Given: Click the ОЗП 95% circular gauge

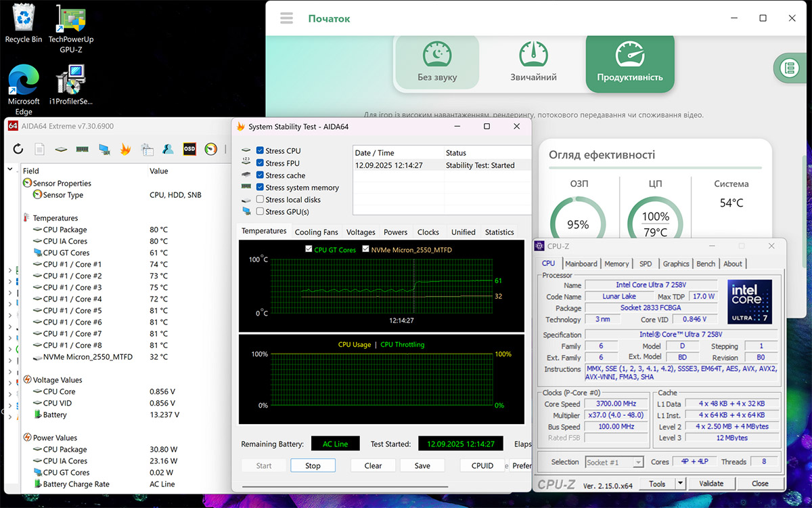Looking at the screenshot, I should (x=578, y=224).
